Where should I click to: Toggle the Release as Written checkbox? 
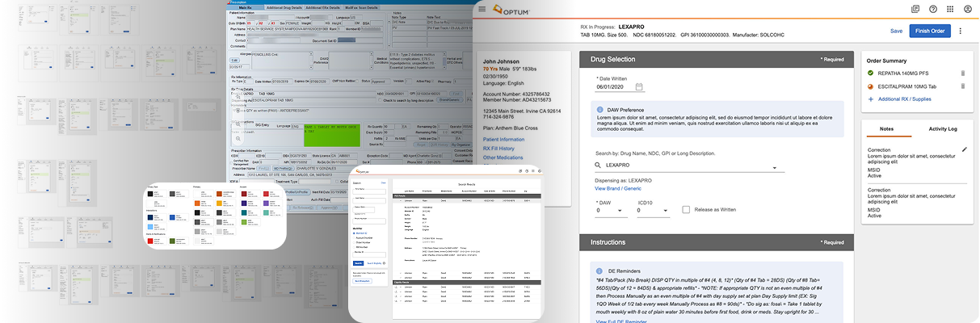coord(685,210)
